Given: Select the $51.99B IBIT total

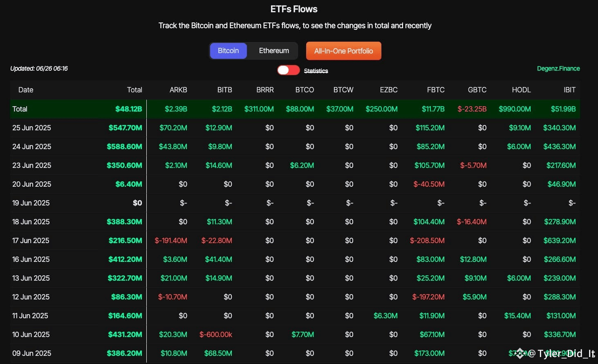Looking at the screenshot, I should (x=563, y=109).
